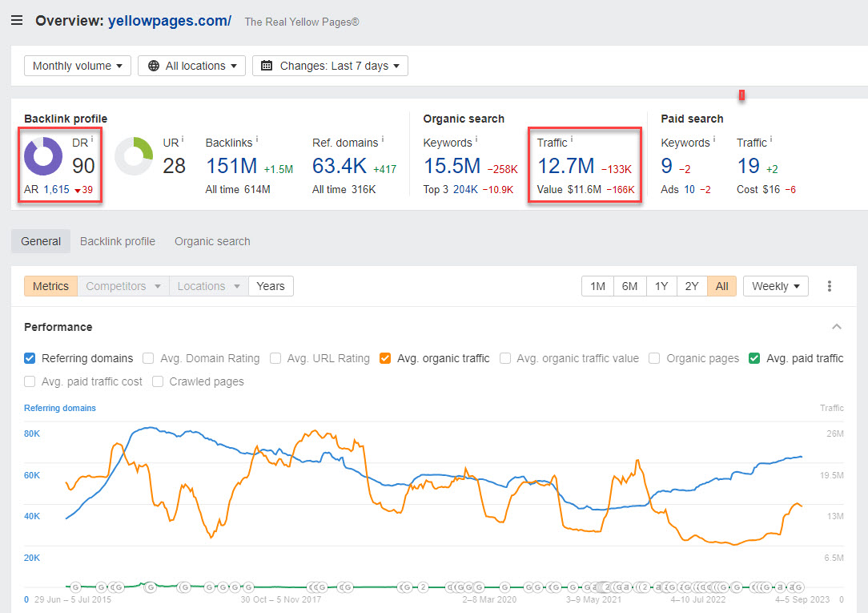
Task: Enable Avg. paid traffic cost checkbox
Action: coord(30,381)
